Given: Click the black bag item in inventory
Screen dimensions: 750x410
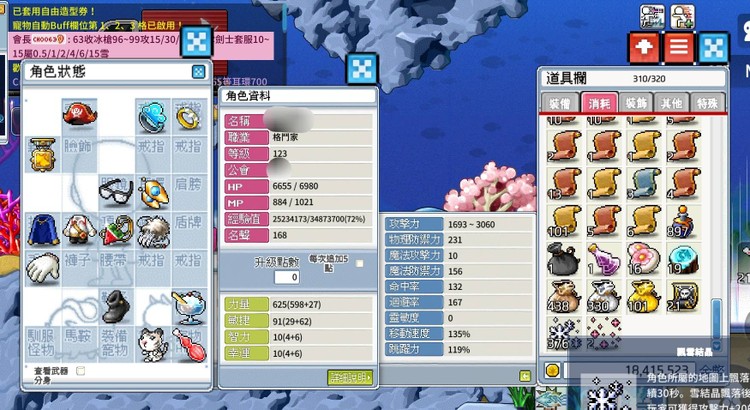Looking at the screenshot, I should click(565, 258).
